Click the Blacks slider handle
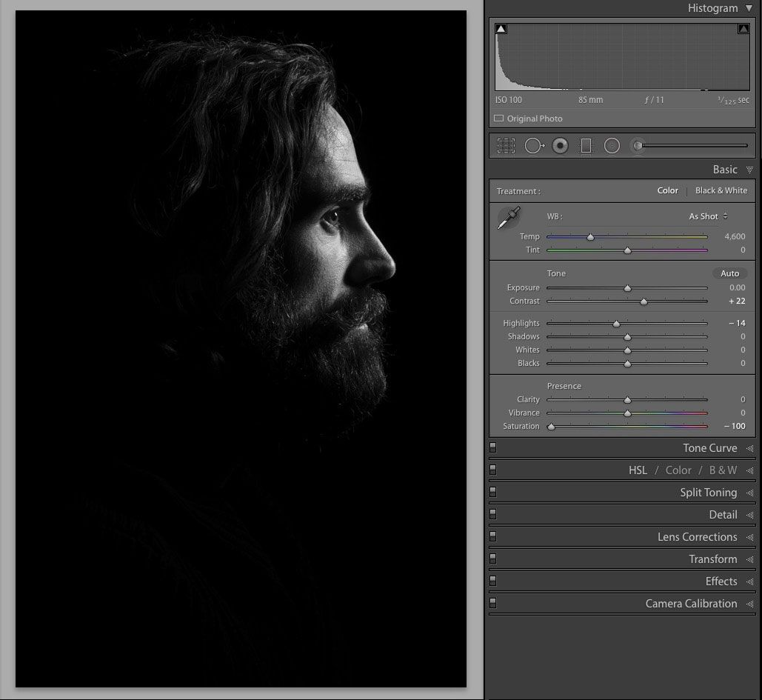Image resolution: width=762 pixels, height=700 pixels. (x=627, y=363)
